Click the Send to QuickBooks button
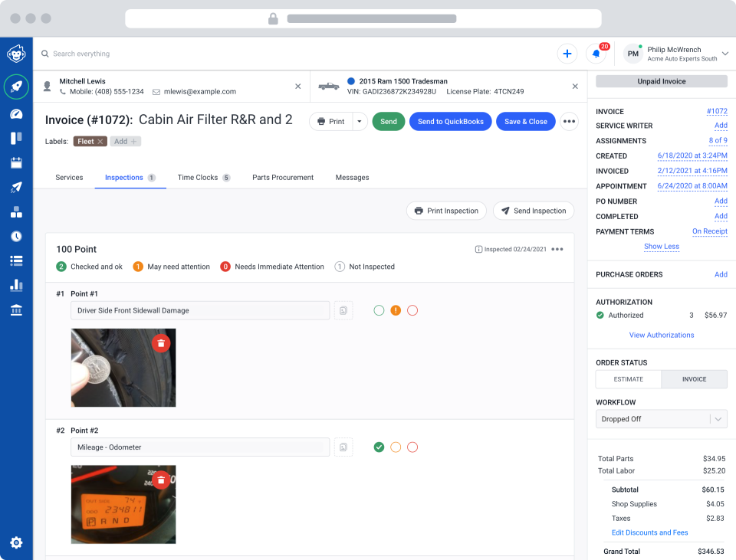 450,121
